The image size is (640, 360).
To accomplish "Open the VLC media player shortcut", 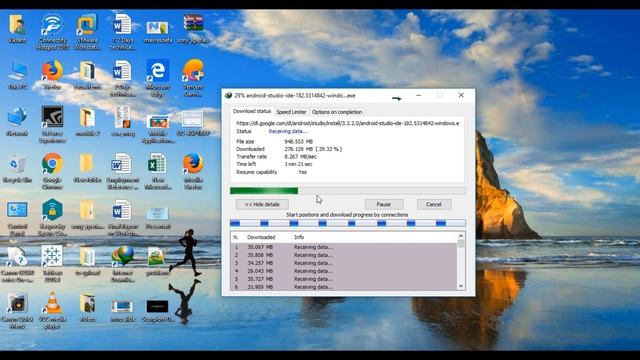I will tap(52, 311).
